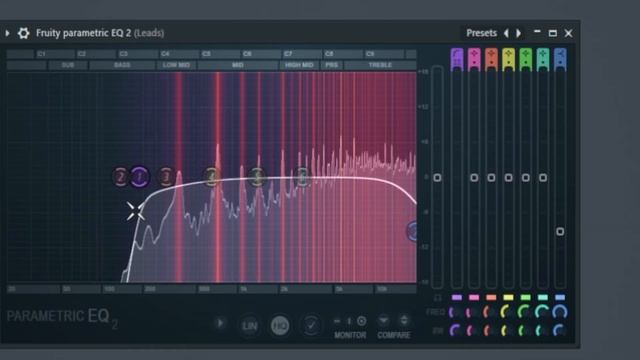Select band node 2 in the EQ graph
The width and height of the screenshot is (640, 360).
[120, 177]
